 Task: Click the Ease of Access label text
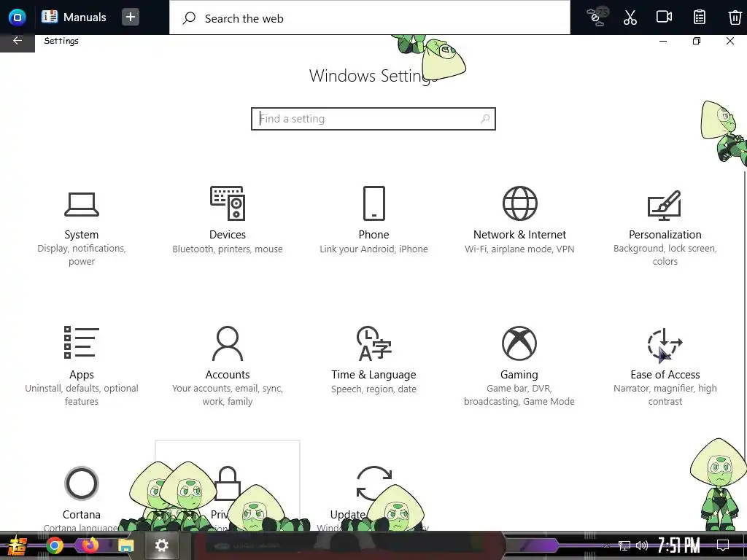[x=665, y=375]
